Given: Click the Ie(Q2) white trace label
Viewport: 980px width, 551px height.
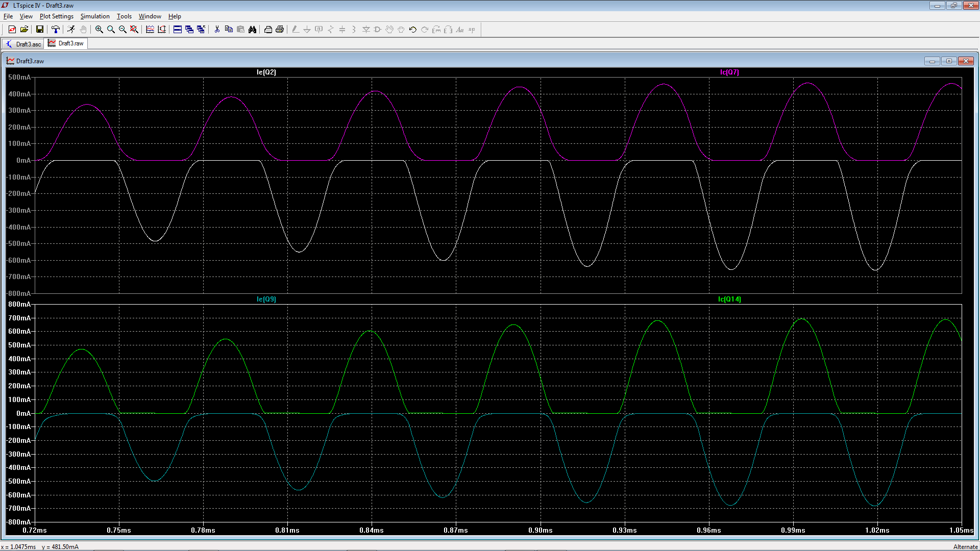Looking at the screenshot, I should click(x=266, y=72).
